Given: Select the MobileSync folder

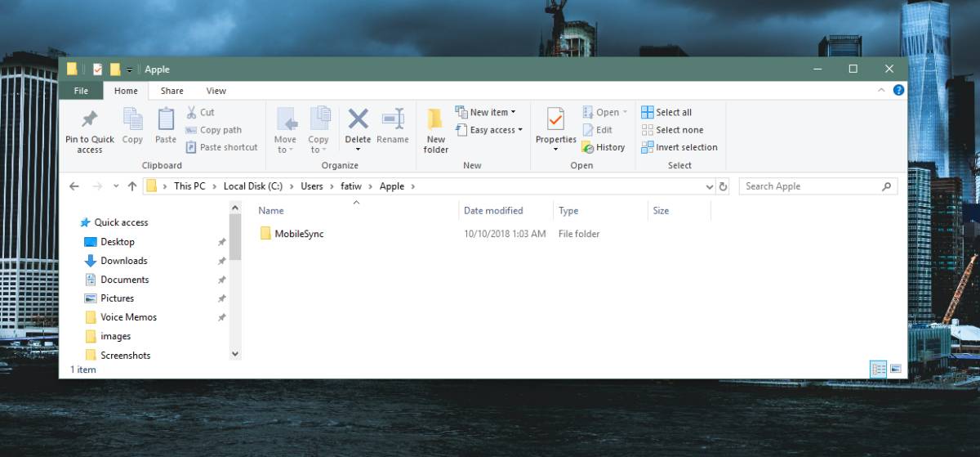Looking at the screenshot, I should coord(299,234).
